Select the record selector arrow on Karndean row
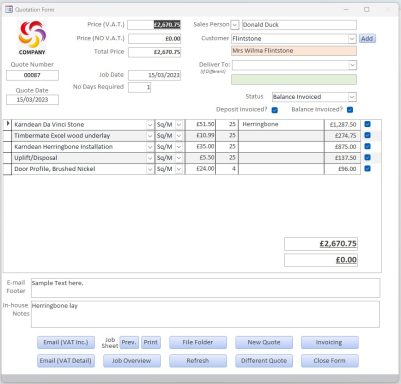Viewport: 401px width, 384px height. tap(8, 124)
